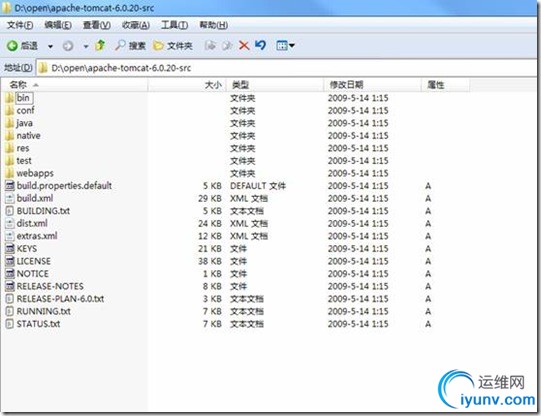
Task: Click the dist.xml file icon
Action: tap(10, 224)
